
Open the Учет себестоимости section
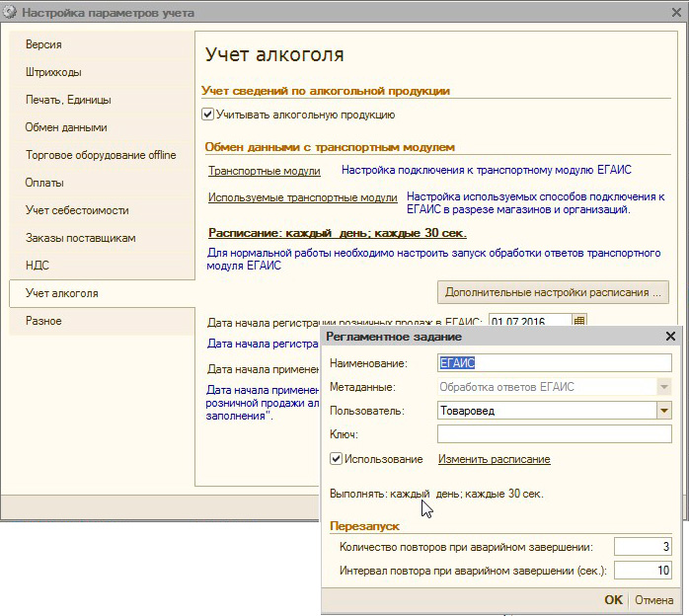[x=77, y=210]
